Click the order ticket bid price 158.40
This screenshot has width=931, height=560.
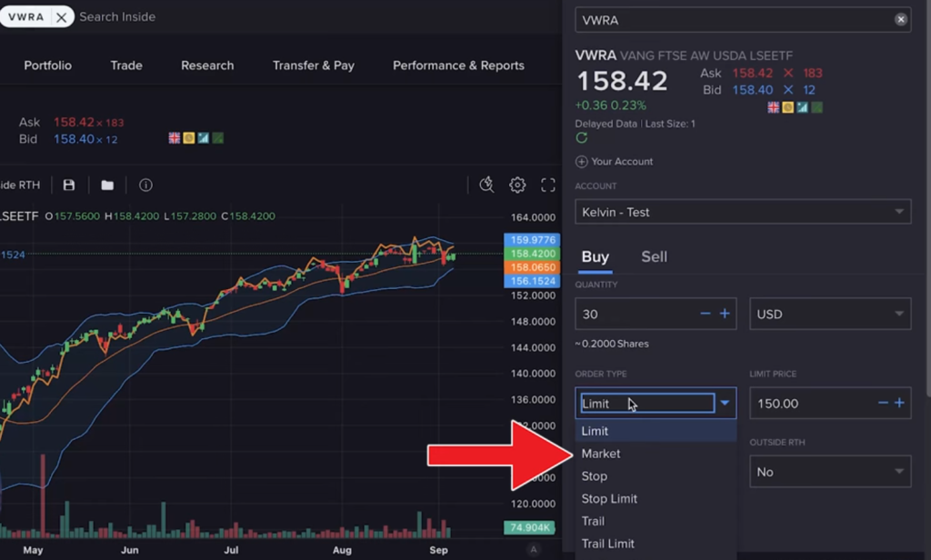point(752,90)
